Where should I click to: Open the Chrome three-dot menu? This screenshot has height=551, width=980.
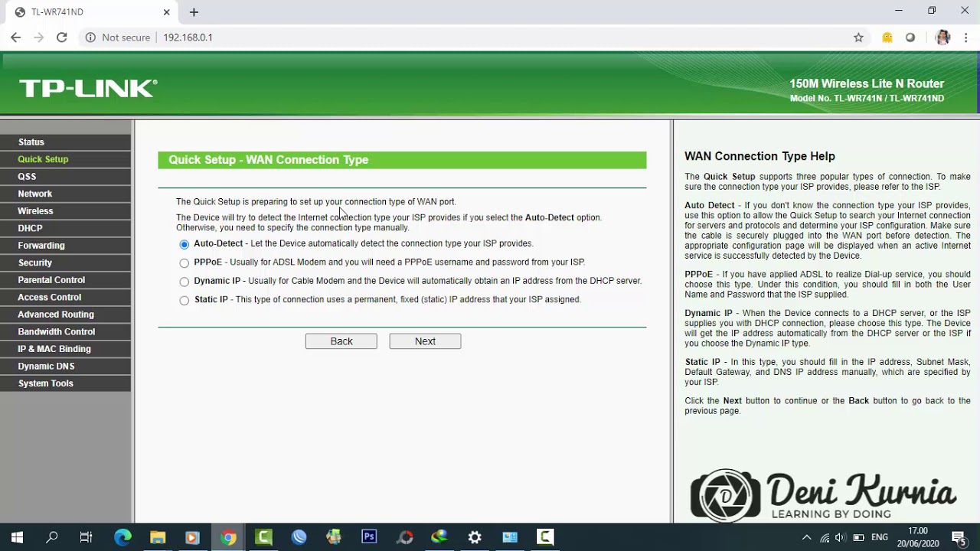[966, 37]
